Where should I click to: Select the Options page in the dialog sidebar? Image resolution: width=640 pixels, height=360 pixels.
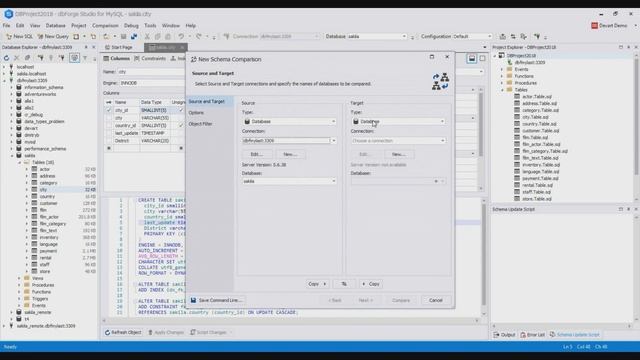pyautogui.click(x=196, y=113)
